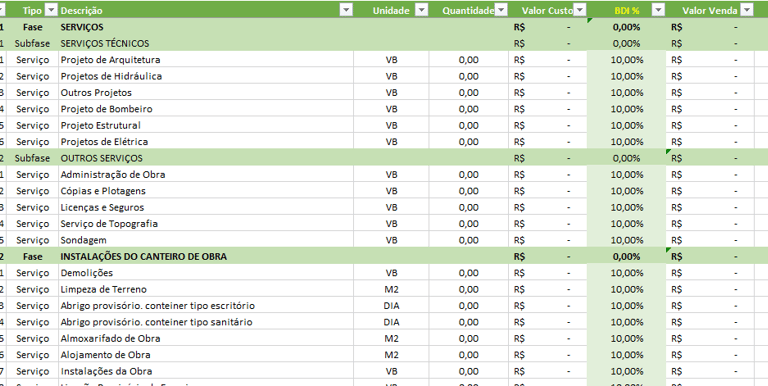Select the 'Fase' type cell of SERVIÇOS row

pyautogui.click(x=32, y=27)
